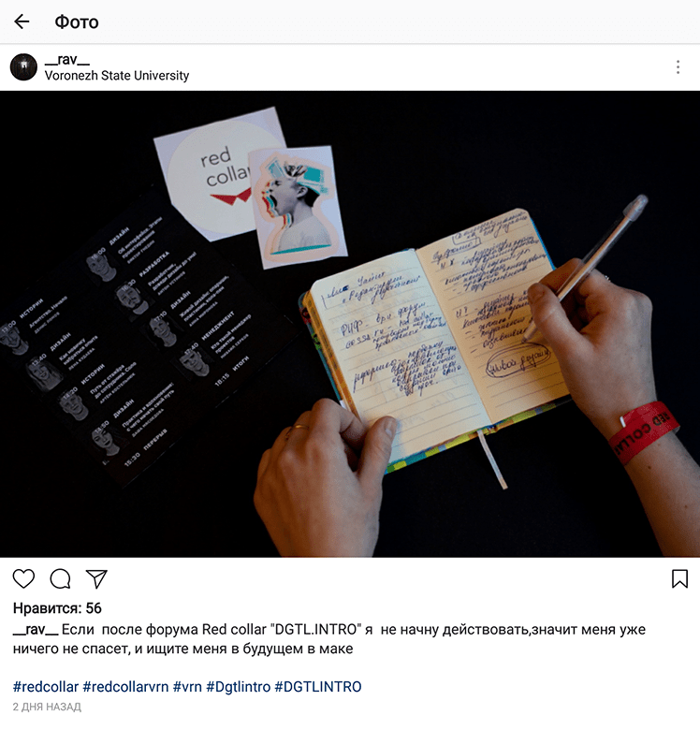This screenshot has height=730, width=700.
Task: Open the #redcollarvrn hashtag
Action: point(125,687)
